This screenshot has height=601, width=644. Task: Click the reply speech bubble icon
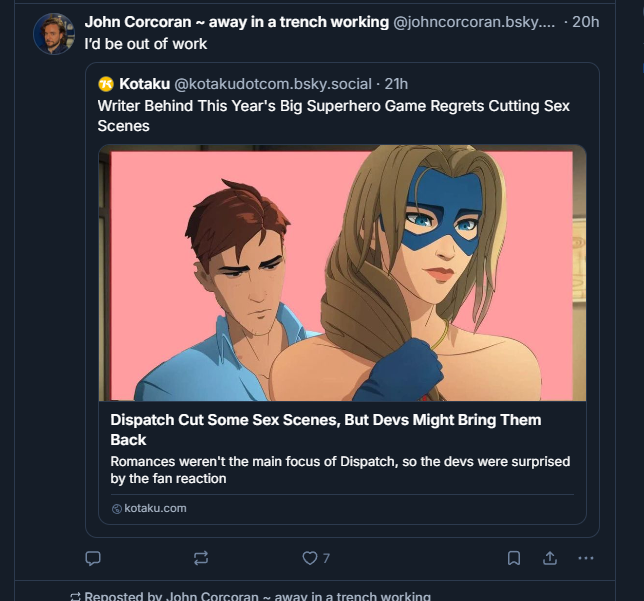[93, 558]
